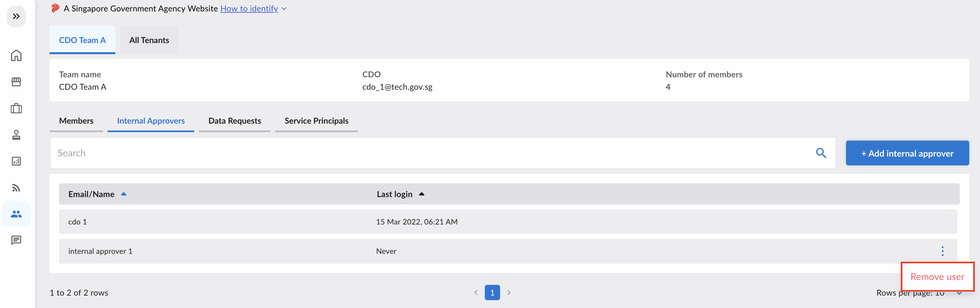Click How to identify link
The height and width of the screenshot is (308, 980).
click(249, 8)
